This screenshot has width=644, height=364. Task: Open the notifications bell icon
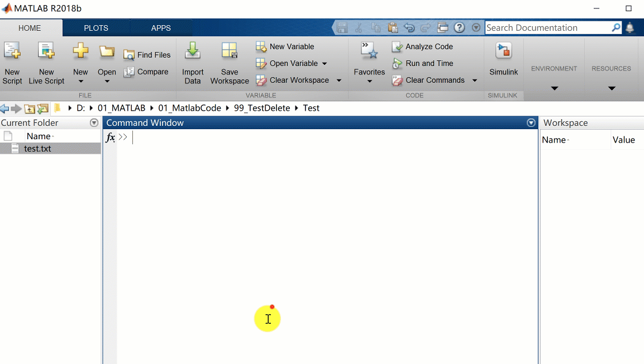tap(629, 27)
